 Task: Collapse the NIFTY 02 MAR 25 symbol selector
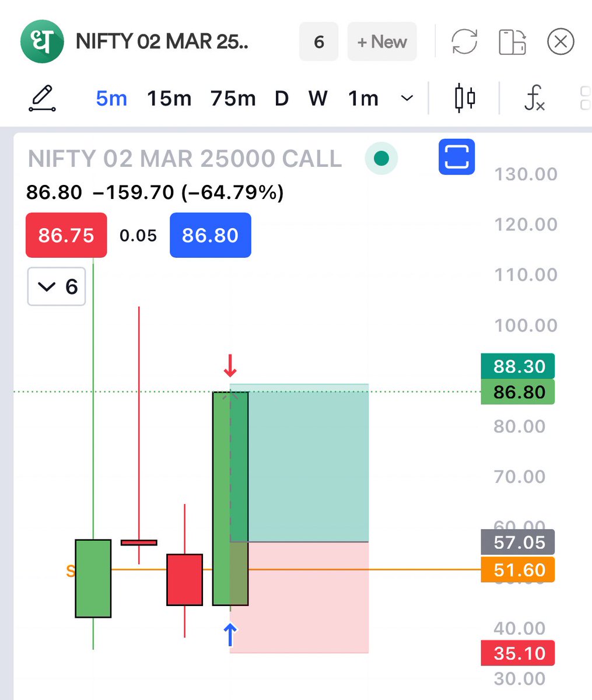163,41
